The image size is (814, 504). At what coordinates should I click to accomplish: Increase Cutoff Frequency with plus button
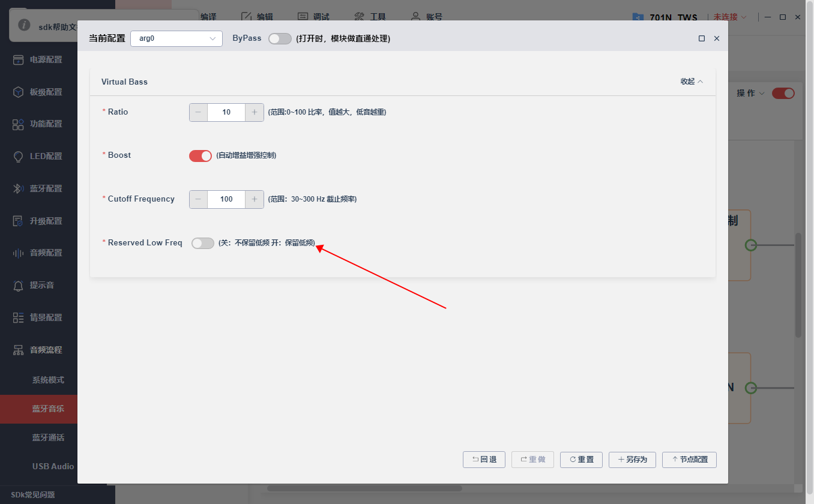click(x=255, y=199)
